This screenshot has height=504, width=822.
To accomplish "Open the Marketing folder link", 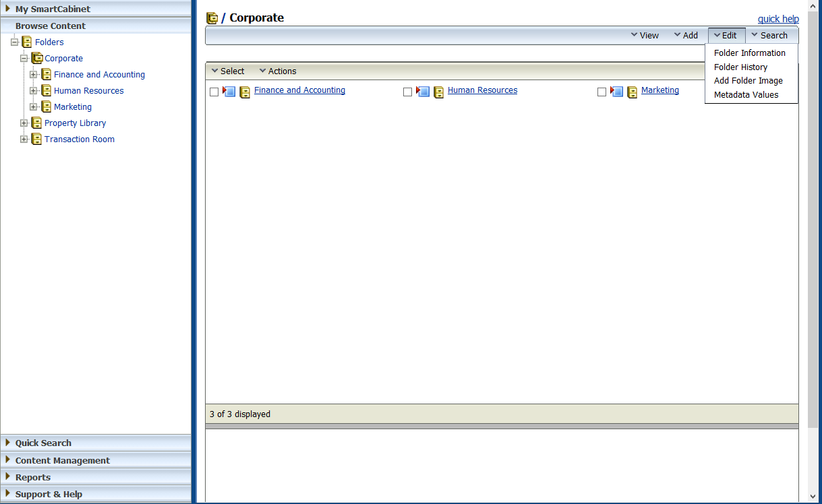I will click(x=659, y=90).
